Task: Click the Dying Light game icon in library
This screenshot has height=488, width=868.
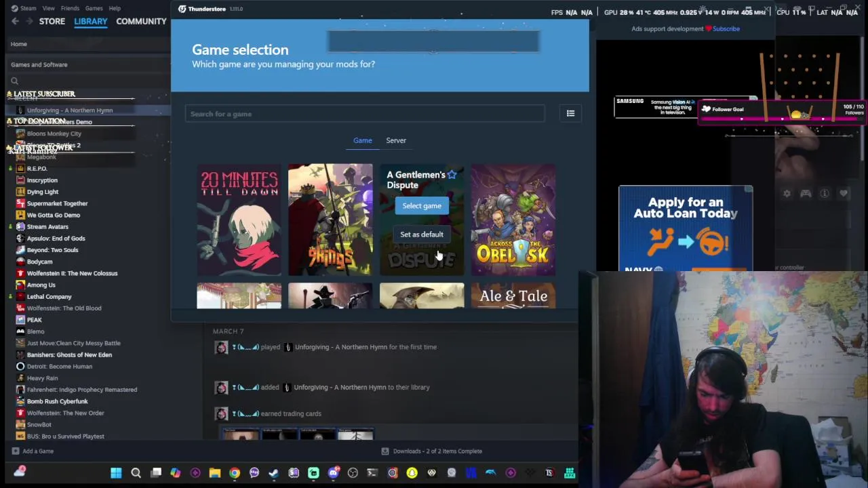Action: (20, 192)
